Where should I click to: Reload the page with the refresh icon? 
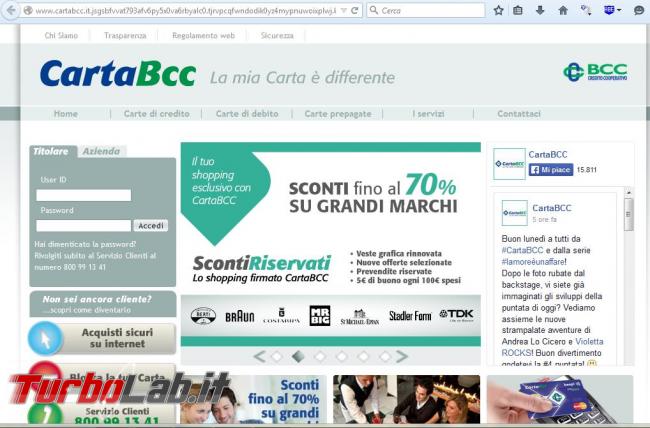click(354, 11)
